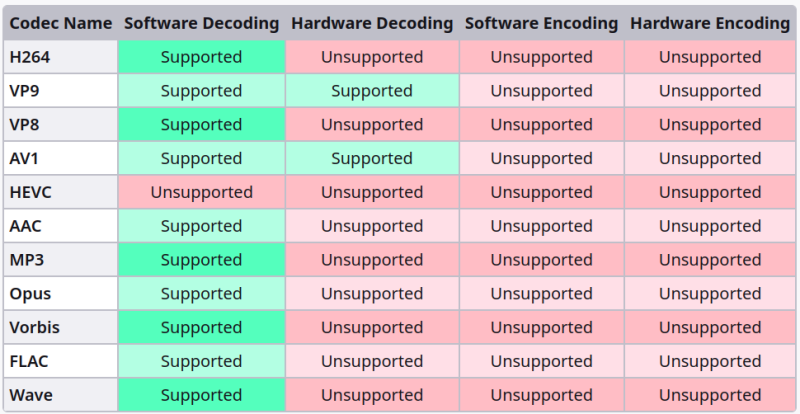Select MP3's Software Encoding Unsupported cell

tap(541, 260)
